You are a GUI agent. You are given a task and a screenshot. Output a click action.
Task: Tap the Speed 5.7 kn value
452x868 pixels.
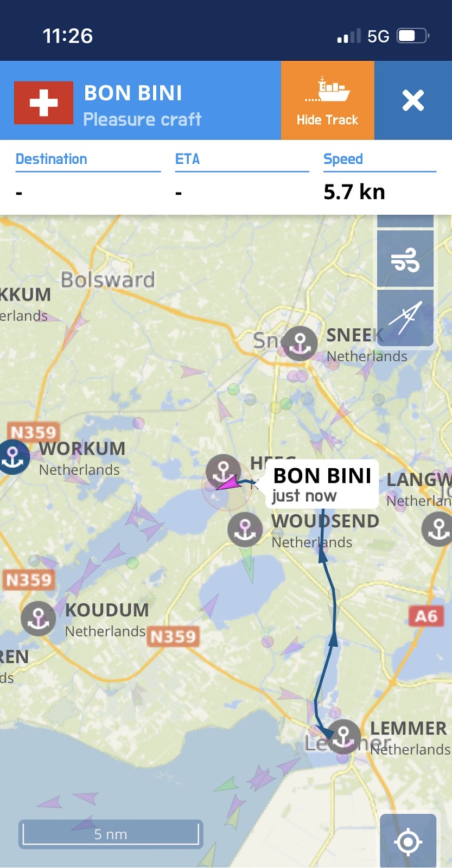(x=354, y=192)
